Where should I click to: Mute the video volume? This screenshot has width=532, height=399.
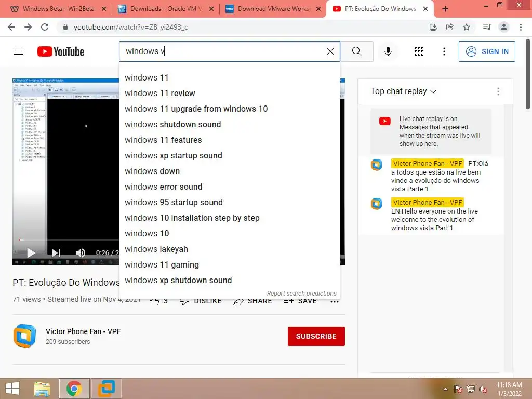pos(81,253)
